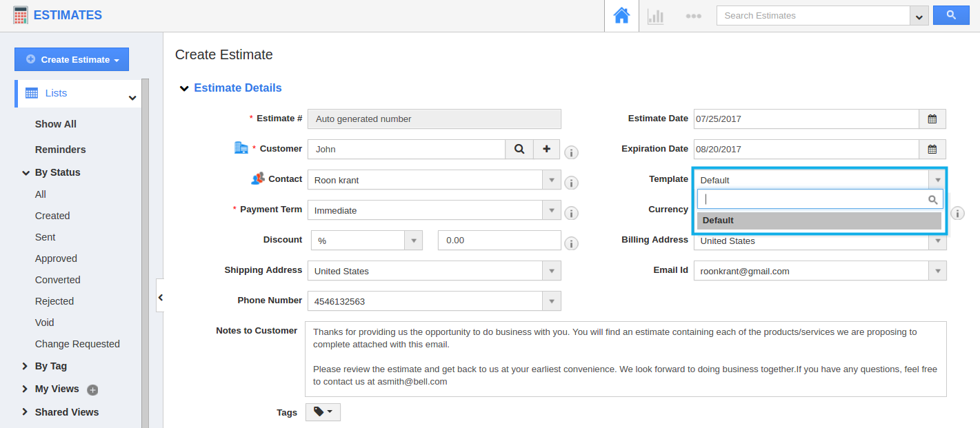This screenshot has width=980, height=428.
Task: Click the info icon next to Contact
Action: (x=571, y=183)
